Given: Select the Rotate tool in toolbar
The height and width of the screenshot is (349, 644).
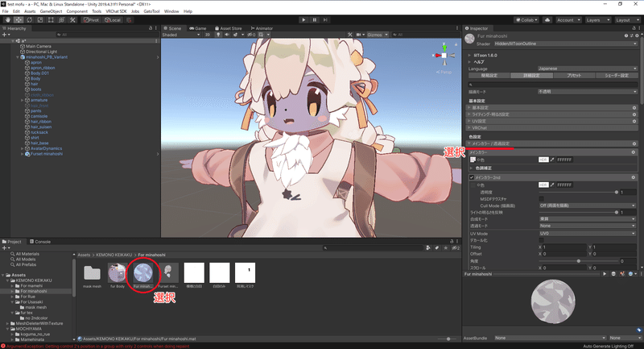Looking at the screenshot, I should coord(29,19).
